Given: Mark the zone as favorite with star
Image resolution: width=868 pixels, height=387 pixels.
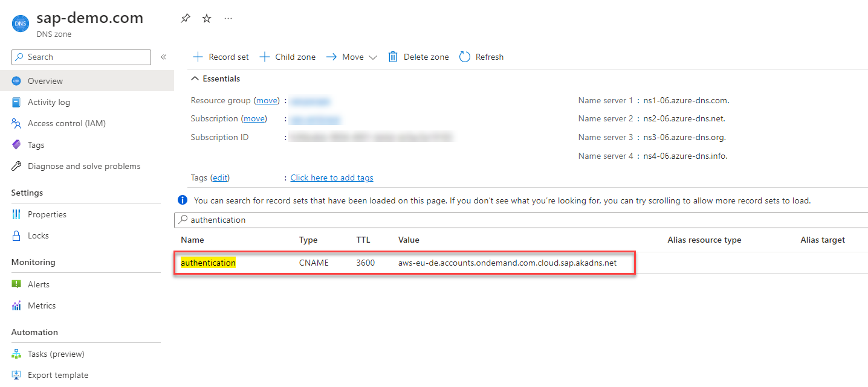Looking at the screenshot, I should pyautogui.click(x=207, y=19).
